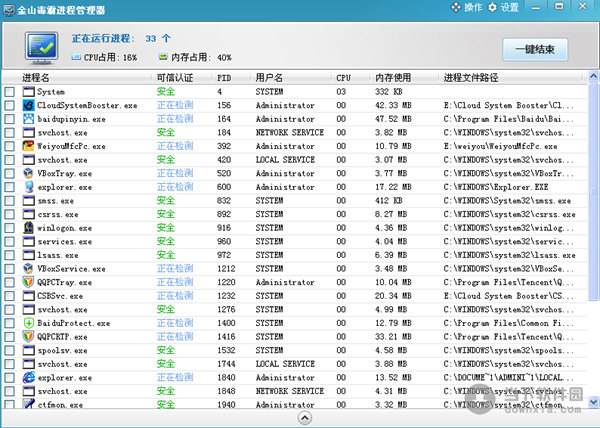600x428 pixels.
Task: Check the box for System process
Action: pos(10,92)
